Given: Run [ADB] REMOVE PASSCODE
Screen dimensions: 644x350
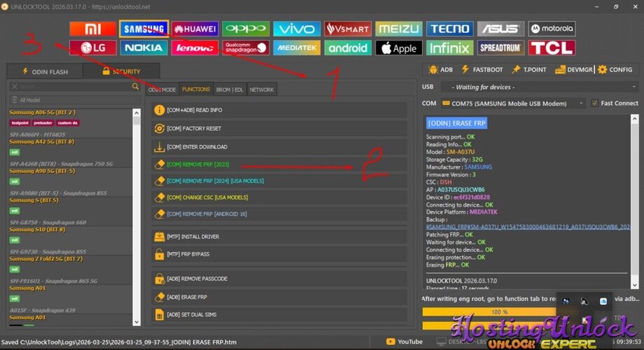Looking at the screenshot, I should pyautogui.click(x=279, y=279).
